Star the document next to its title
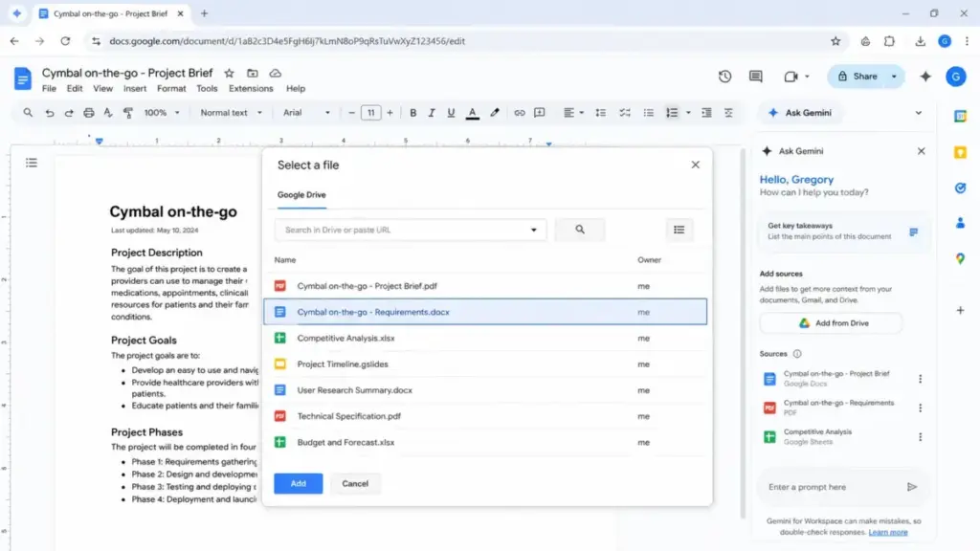The width and height of the screenshot is (980, 551). [230, 73]
